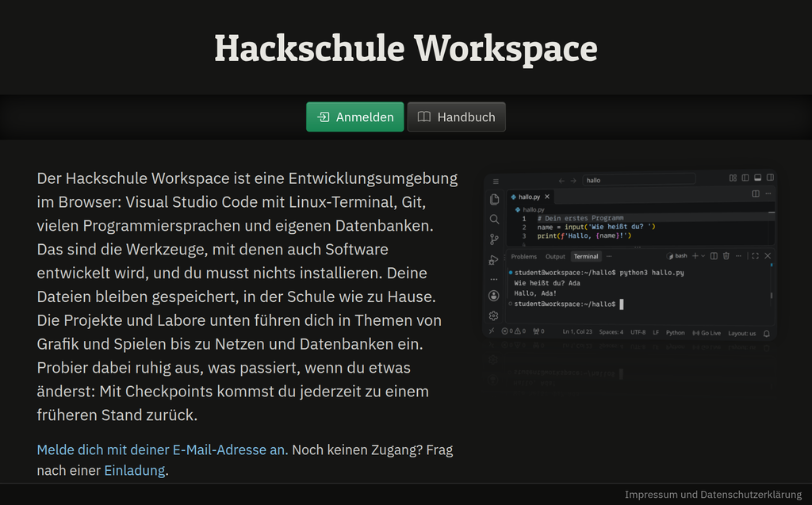Open the Manage gear icon in VS Code sidebar
This screenshot has width=812, height=505.
coord(494,316)
